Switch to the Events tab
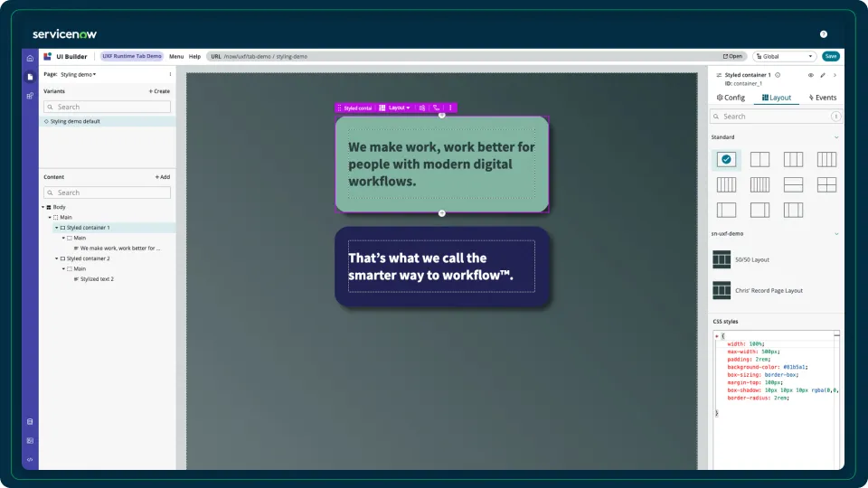 pyautogui.click(x=823, y=98)
